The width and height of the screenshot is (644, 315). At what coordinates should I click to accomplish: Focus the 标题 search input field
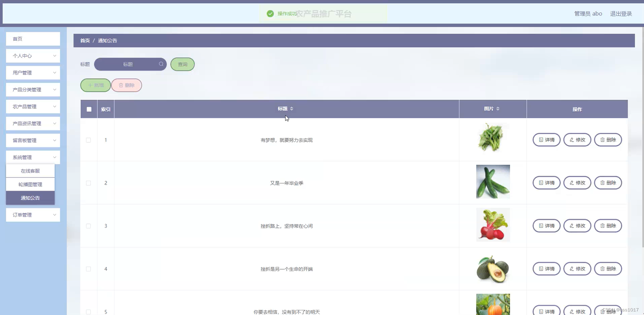(130, 64)
